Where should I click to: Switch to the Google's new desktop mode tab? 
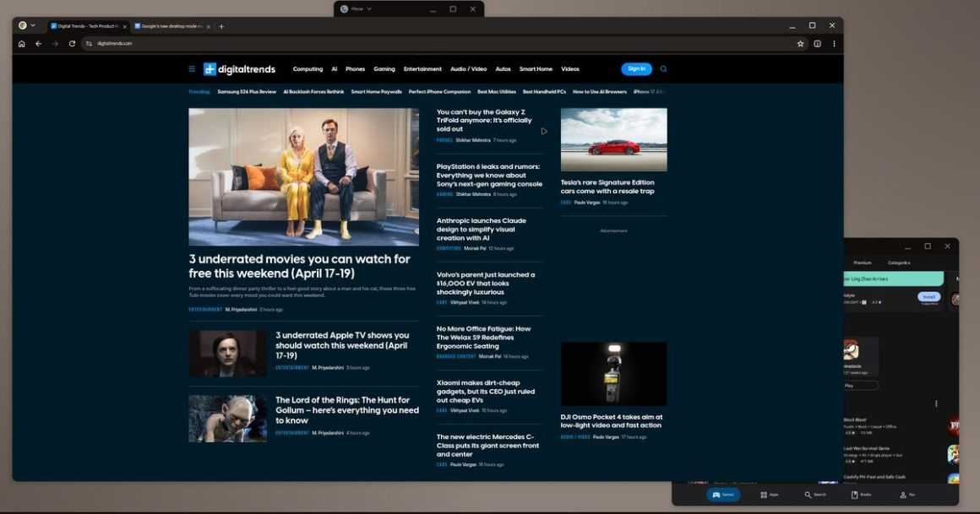[x=167, y=26]
